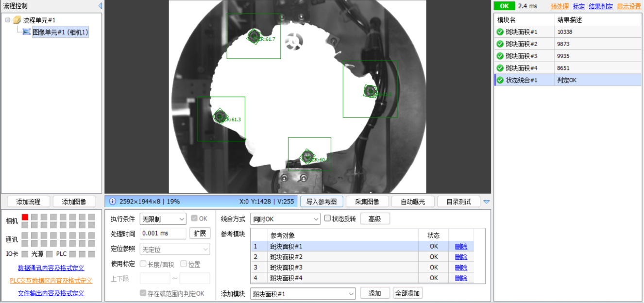Click the 上下限 upper limit field after tilde
This screenshot has width=644, height=303.
pos(195,278)
